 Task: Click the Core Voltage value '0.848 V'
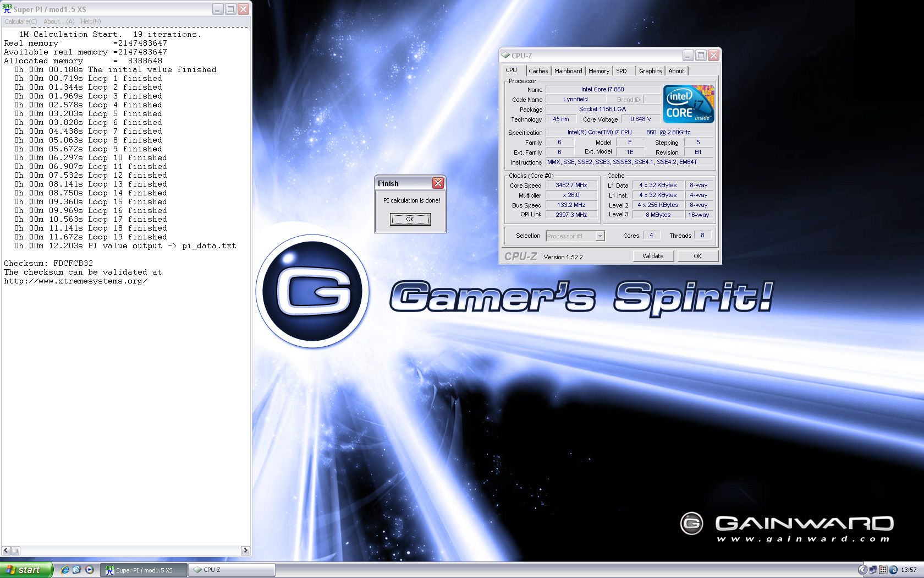click(x=641, y=119)
